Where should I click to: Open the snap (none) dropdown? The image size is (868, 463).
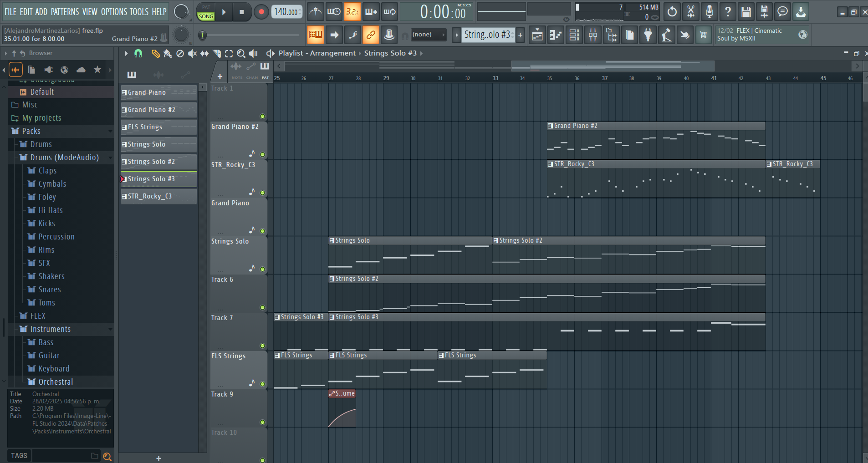click(x=428, y=35)
